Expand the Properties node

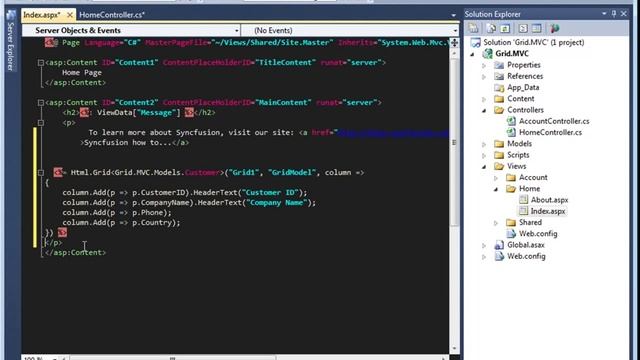click(484, 65)
